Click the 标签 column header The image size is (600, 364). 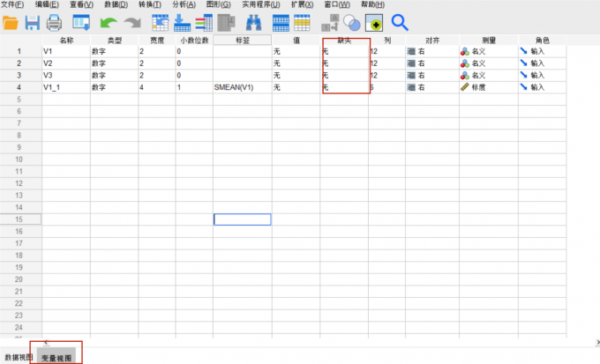[242, 40]
